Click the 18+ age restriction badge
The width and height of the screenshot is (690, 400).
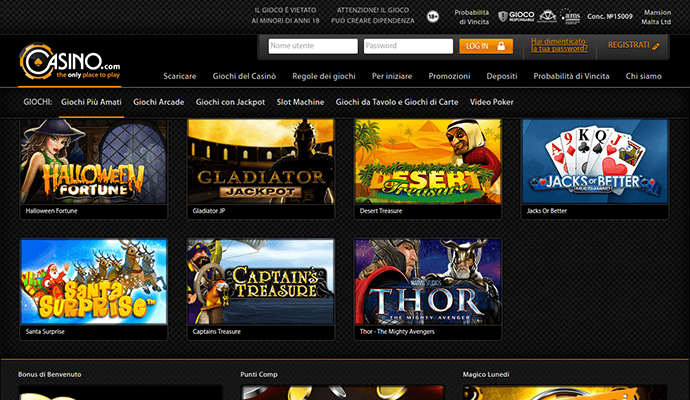tap(432, 16)
